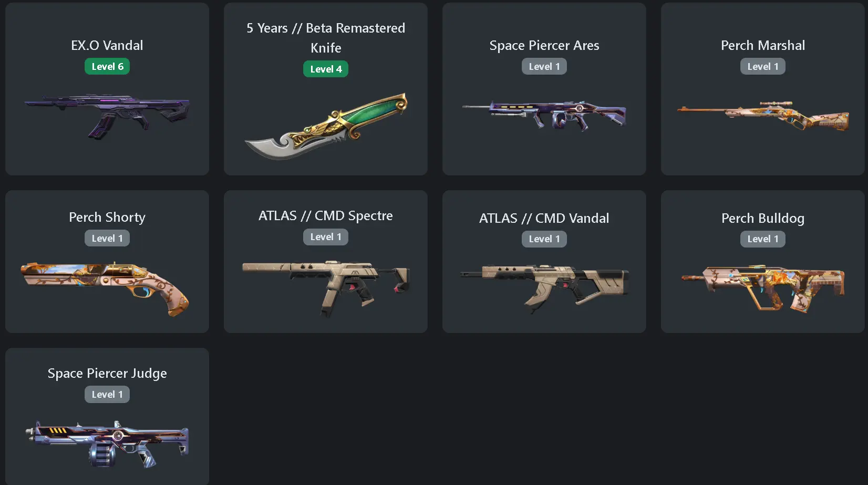Click Level 1 badge under Space Piercer Ares
This screenshot has width=868, height=485.
pyautogui.click(x=544, y=67)
